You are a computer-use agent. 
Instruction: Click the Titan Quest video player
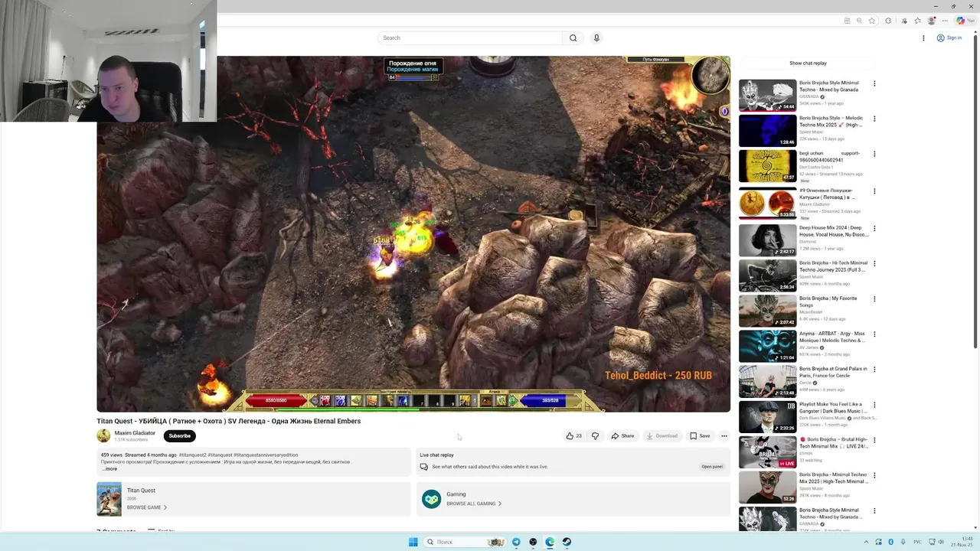click(413, 233)
